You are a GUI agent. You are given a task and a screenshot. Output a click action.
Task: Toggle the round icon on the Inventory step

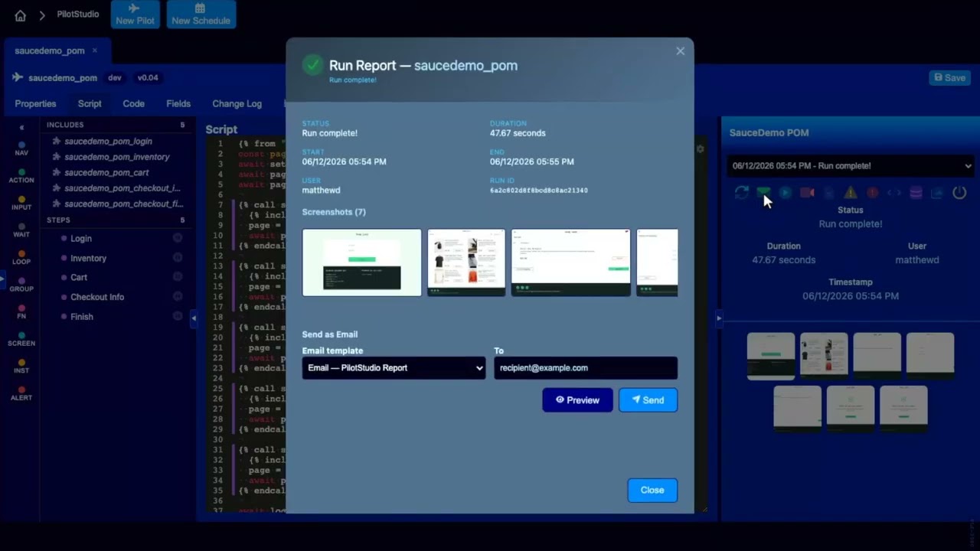(178, 258)
